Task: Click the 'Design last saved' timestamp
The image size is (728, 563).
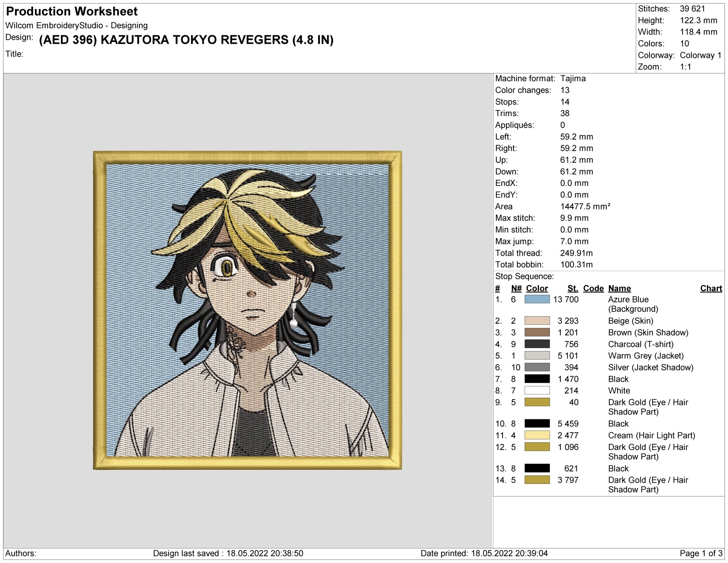Action: point(228,553)
